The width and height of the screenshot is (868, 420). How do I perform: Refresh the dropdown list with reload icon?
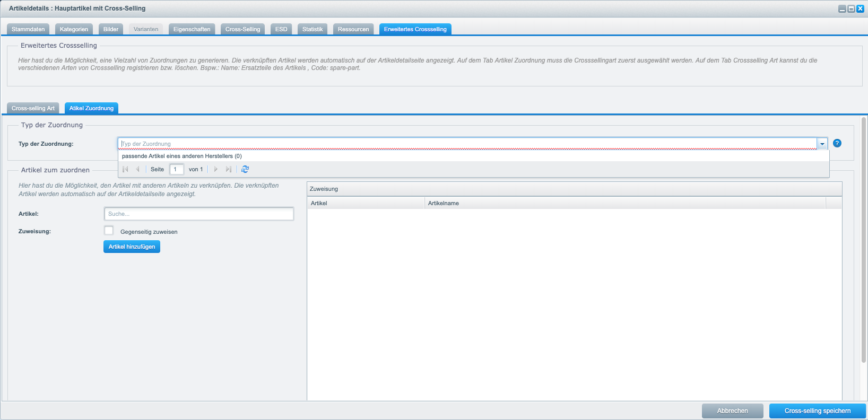[x=245, y=169]
